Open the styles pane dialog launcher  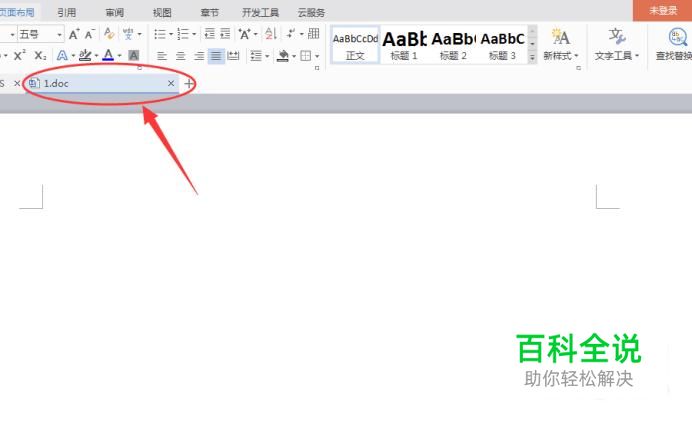[x=578, y=68]
